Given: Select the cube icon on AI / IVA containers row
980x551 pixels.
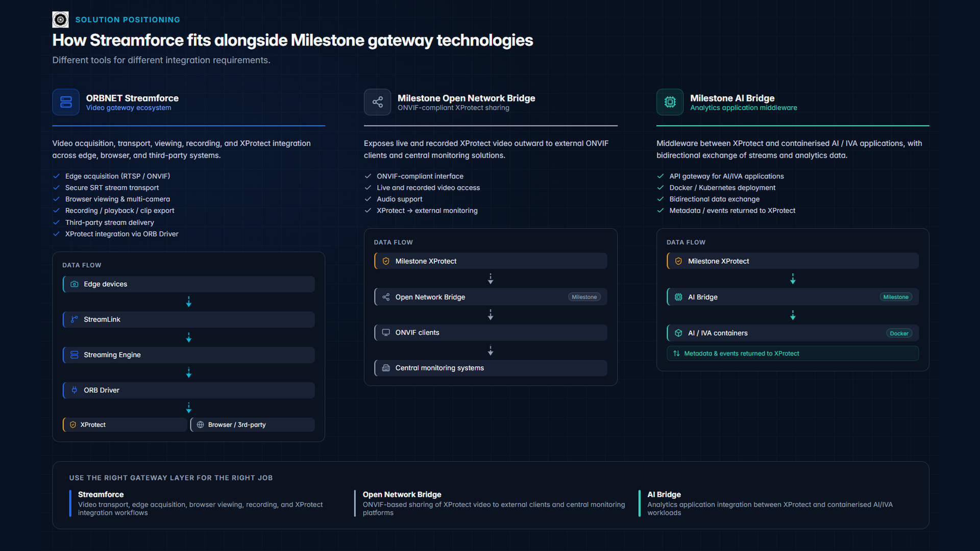Looking at the screenshot, I should click(x=678, y=333).
